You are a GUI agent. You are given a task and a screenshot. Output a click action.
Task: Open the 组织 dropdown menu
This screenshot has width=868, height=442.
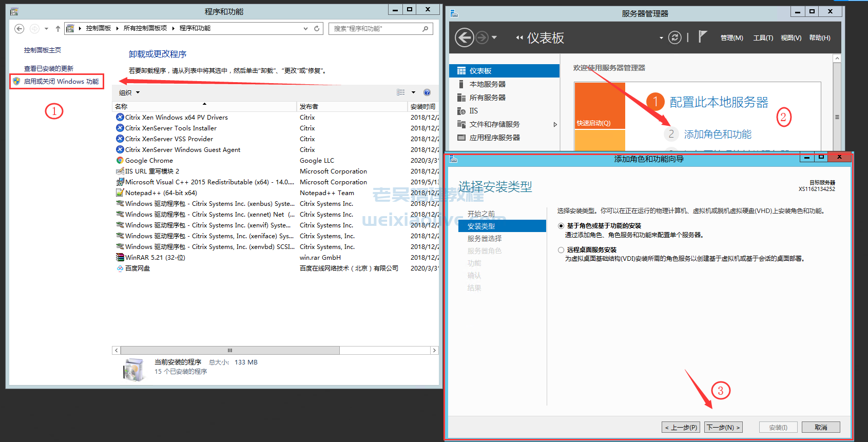(x=129, y=93)
